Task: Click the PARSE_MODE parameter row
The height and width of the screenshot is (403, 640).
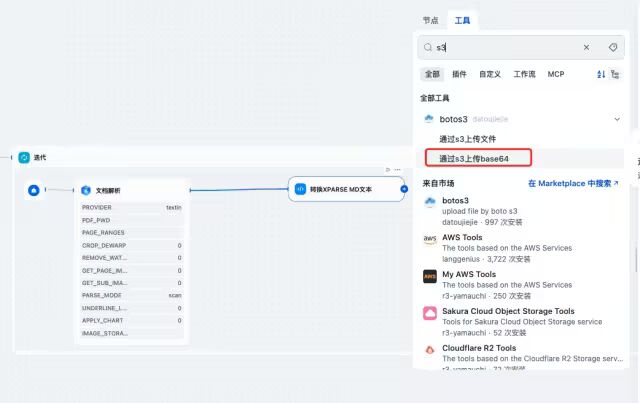Action: click(x=131, y=295)
